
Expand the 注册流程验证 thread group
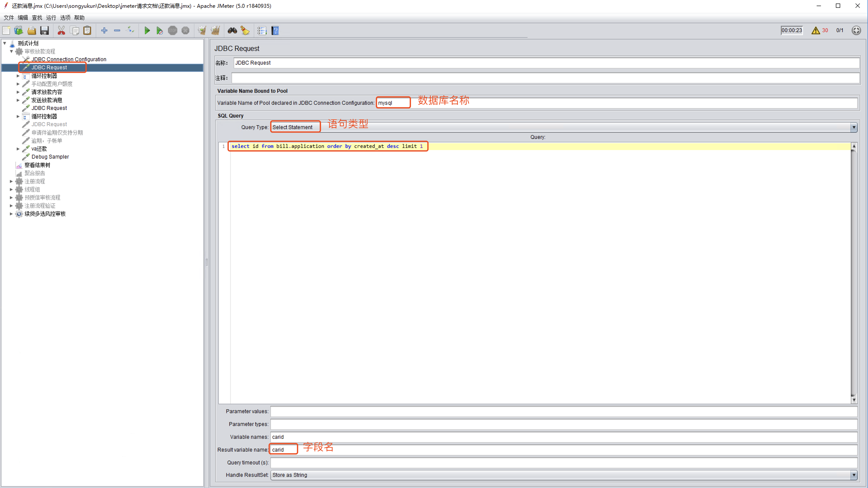coord(11,206)
